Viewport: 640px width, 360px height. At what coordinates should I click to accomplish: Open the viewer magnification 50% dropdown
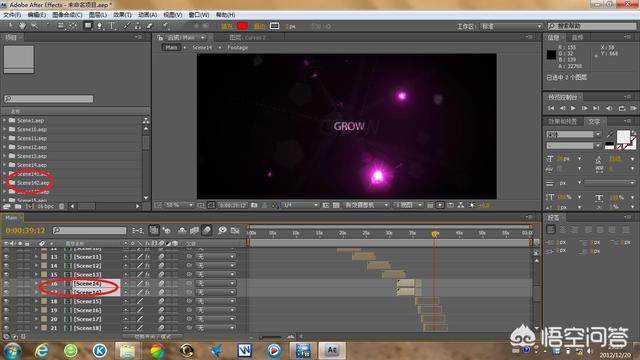pyautogui.click(x=179, y=205)
